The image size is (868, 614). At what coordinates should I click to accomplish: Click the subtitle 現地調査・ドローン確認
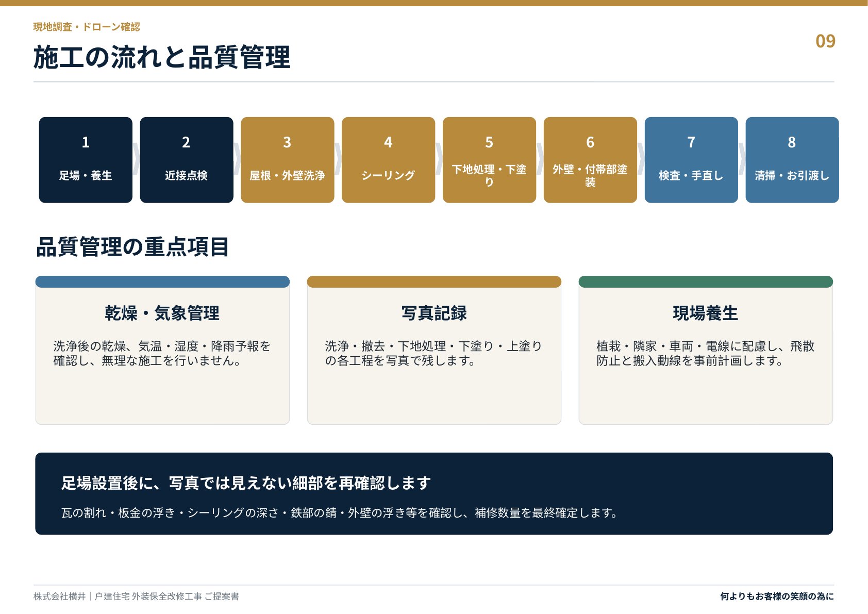point(87,27)
